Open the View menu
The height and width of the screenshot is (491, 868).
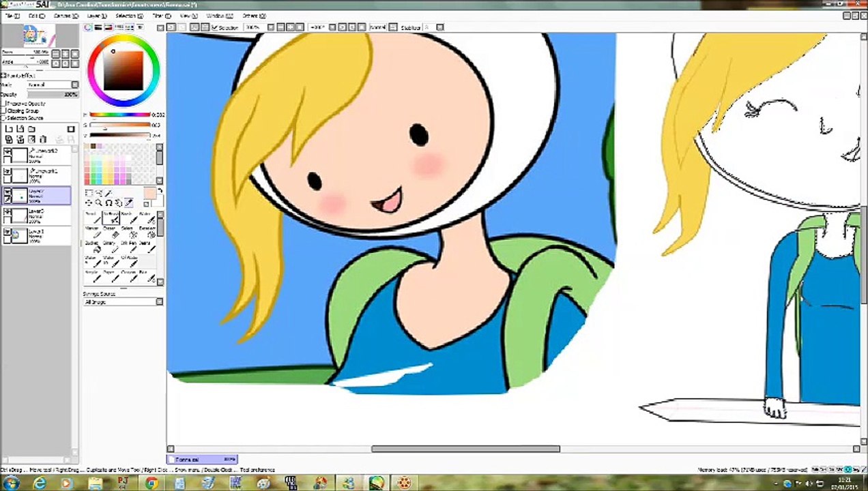(x=188, y=16)
